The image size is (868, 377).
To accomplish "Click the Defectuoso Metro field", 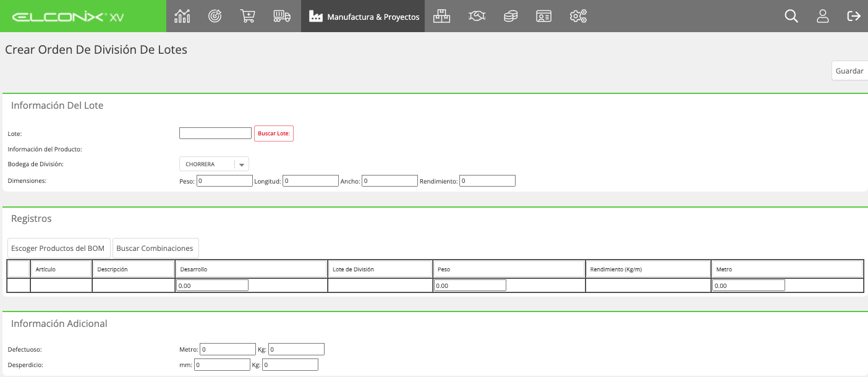I will [228, 349].
